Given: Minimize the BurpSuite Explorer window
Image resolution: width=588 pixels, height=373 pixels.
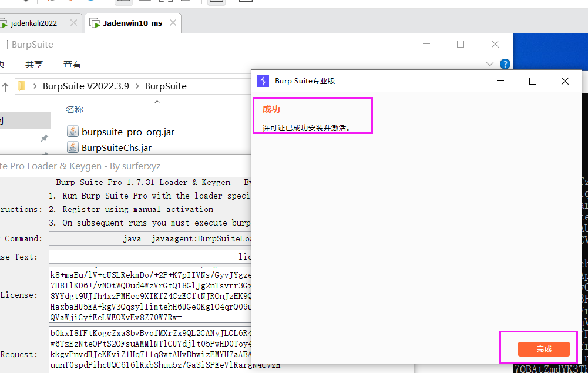Looking at the screenshot, I should click(x=426, y=44).
